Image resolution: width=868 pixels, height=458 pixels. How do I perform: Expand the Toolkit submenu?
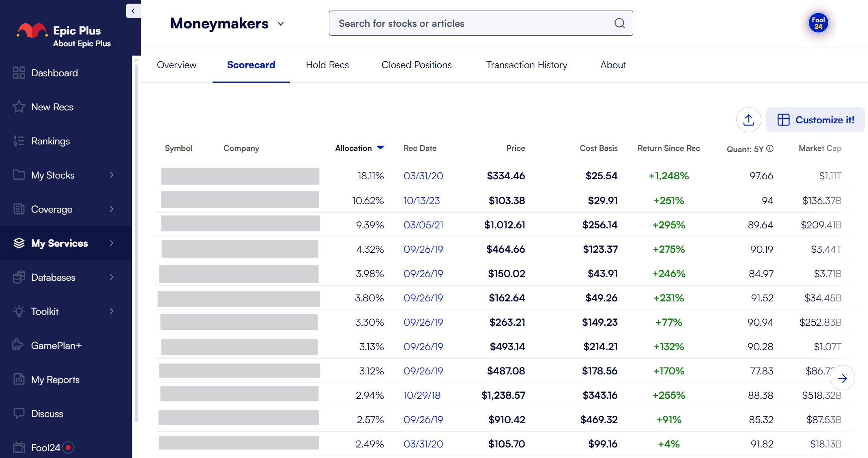tap(112, 311)
